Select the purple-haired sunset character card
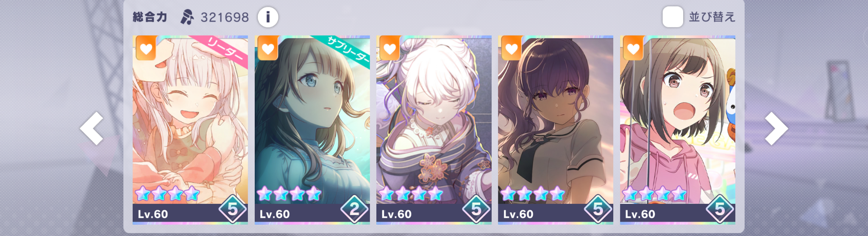This screenshot has height=236, width=868. (556, 129)
